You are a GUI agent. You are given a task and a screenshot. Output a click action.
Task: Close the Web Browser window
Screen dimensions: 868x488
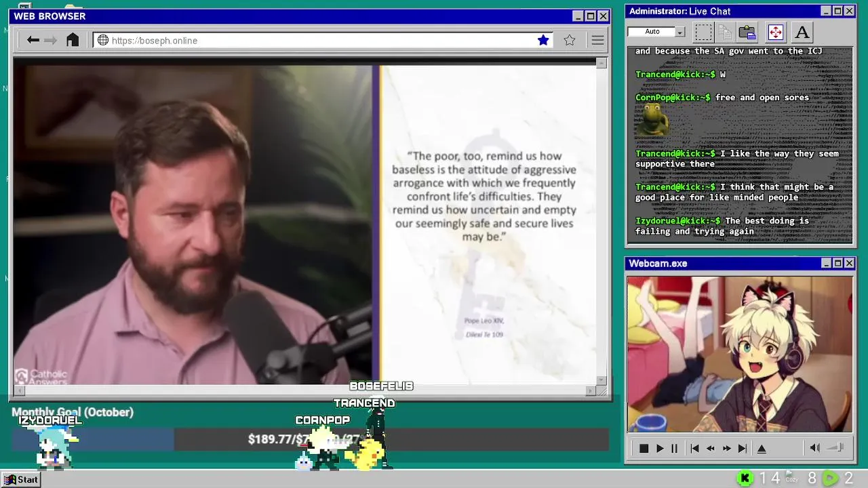coord(603,16)
